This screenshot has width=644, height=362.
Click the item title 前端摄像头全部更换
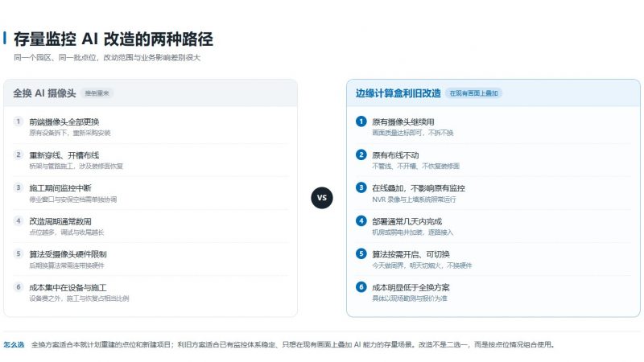coord(64,122)
